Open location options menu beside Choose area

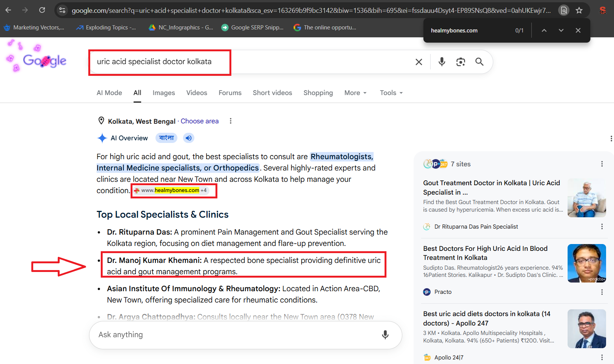tap(231, 121)
